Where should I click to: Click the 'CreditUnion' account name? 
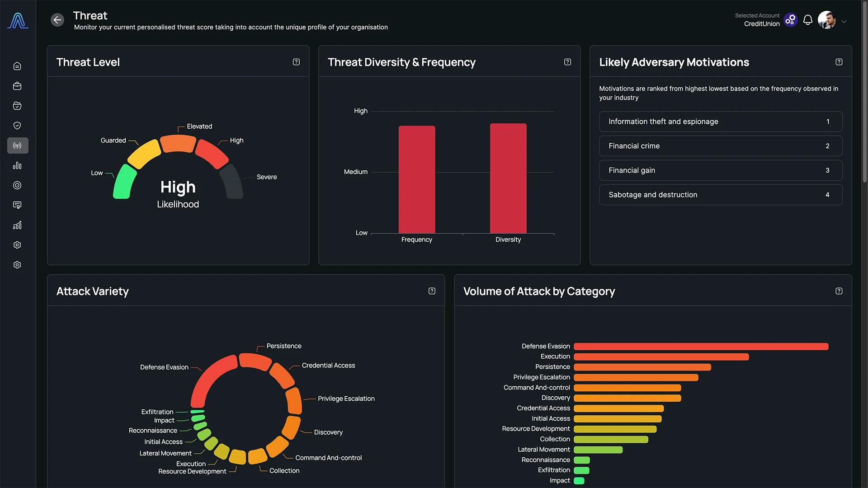point(762,24)
